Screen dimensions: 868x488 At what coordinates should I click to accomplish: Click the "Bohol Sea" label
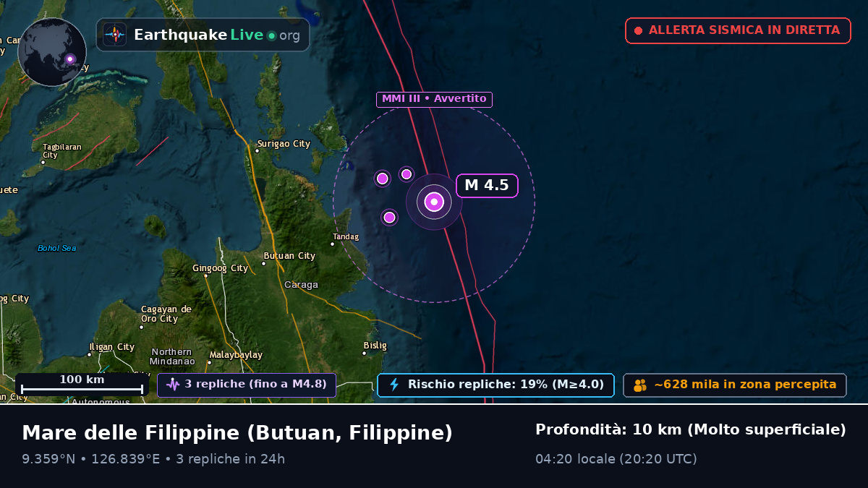click(x=56, y=249)
